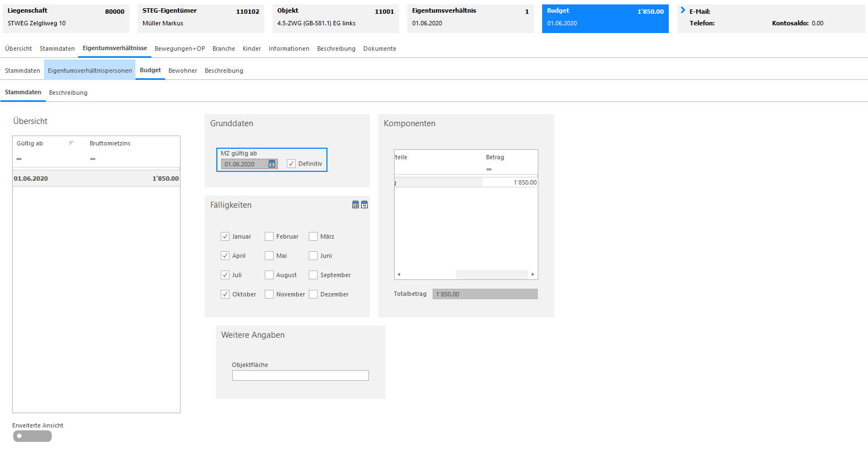Select the Liegenschaft 80000 header card
Viewport: 868px width, 454px height.
(66, 19)
